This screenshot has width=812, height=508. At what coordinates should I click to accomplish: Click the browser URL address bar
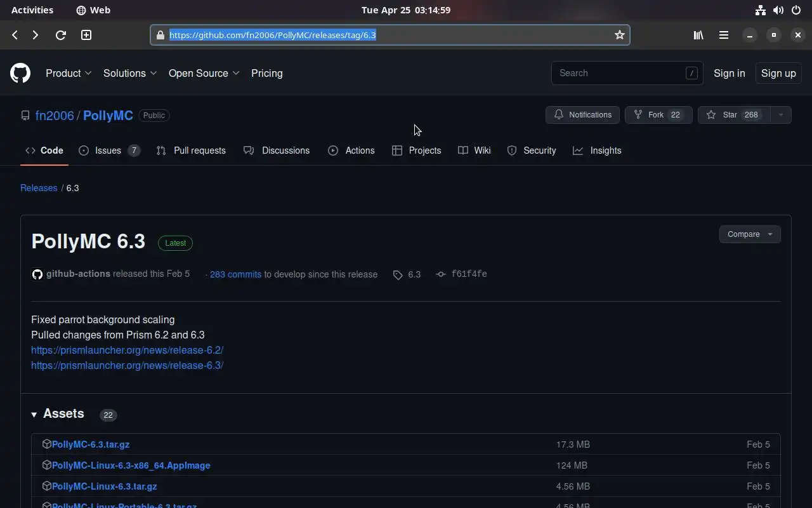[390, 35]
